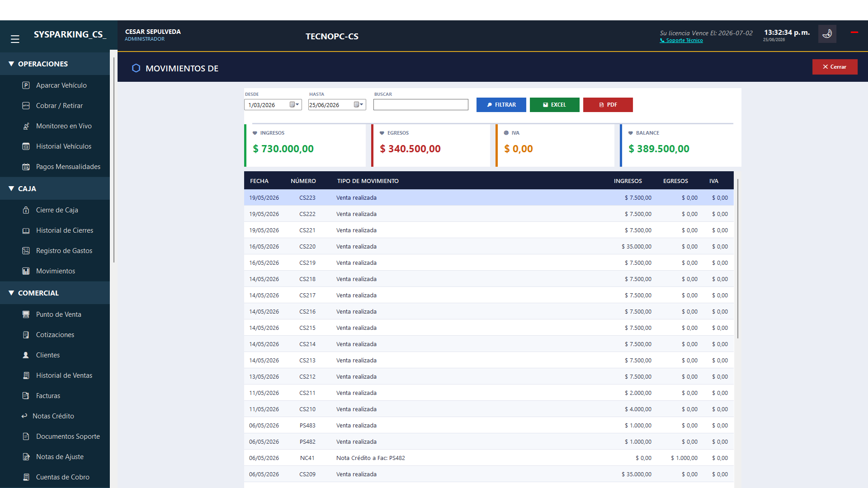
Task: Toggle the moon theme icon
Action: point(827,34)
